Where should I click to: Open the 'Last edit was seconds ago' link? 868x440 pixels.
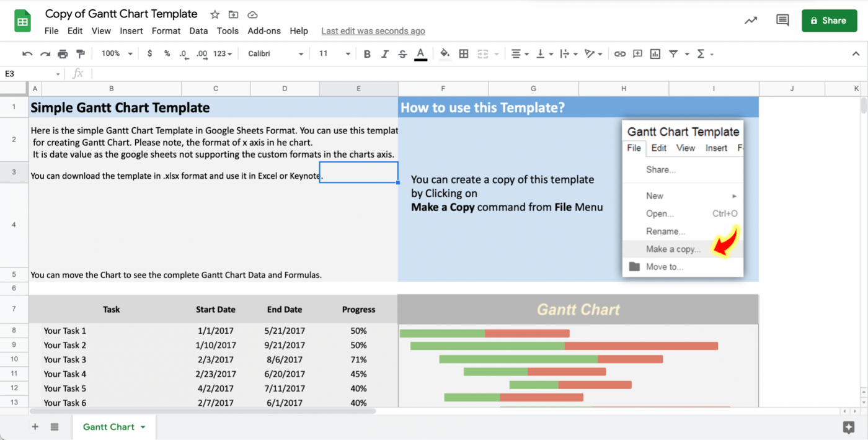[x=373, y=31]
